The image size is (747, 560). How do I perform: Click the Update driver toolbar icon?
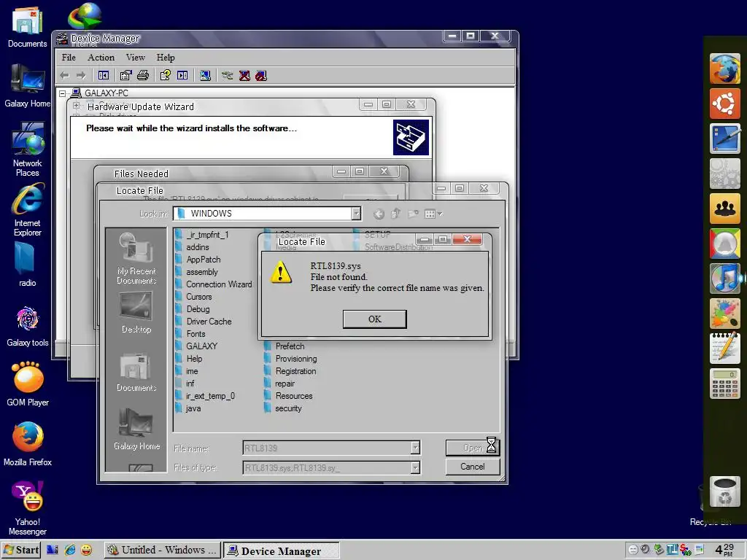point(228,75)
